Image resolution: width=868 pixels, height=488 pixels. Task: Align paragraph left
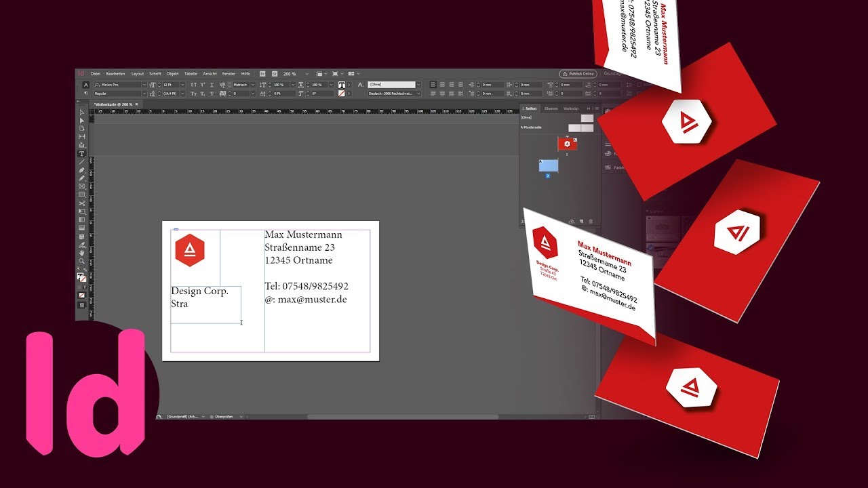pos(432,85)
